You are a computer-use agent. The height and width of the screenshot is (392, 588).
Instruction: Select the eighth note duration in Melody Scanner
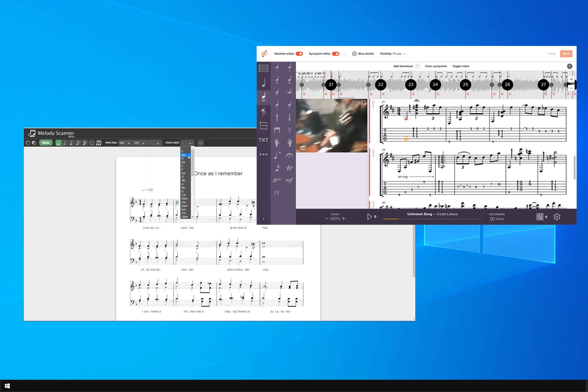pos(78,143)
